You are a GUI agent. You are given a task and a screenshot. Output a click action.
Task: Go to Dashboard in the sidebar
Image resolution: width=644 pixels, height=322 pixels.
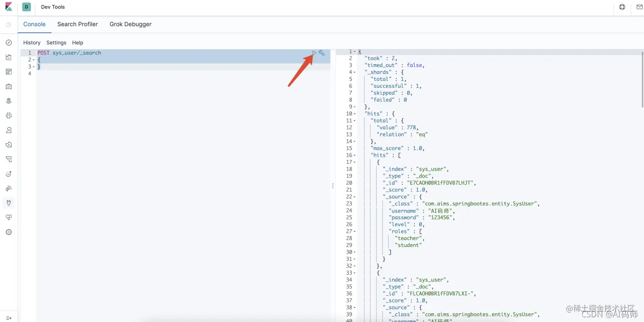pos(9,72)
